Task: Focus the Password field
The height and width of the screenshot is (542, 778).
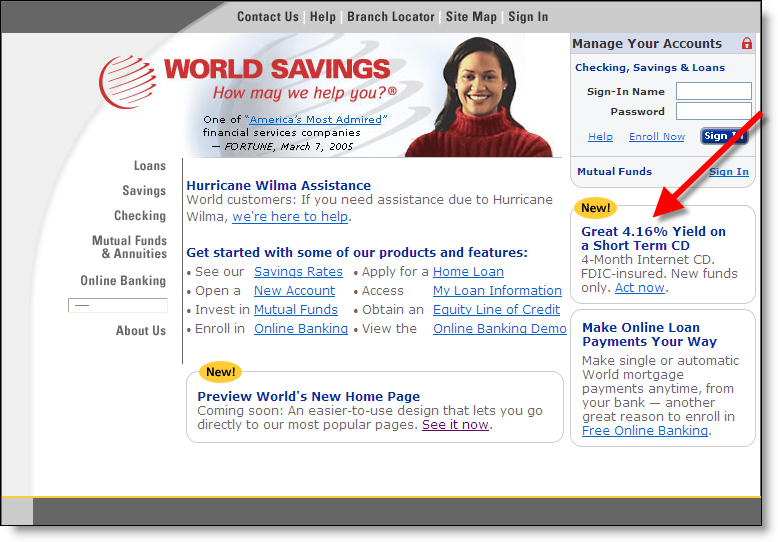Action: pyautogui.click(x=713, y=111)
